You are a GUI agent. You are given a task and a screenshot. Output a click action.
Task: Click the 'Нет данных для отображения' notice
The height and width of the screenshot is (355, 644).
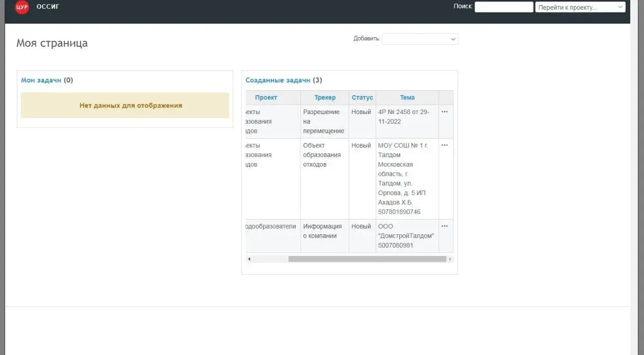click(x=125, y=105)
